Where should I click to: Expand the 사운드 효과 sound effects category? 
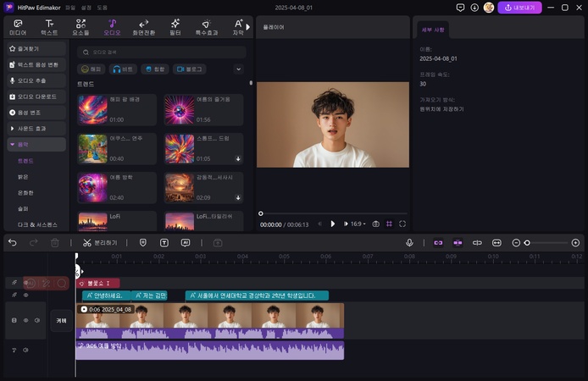pos(36,129)
